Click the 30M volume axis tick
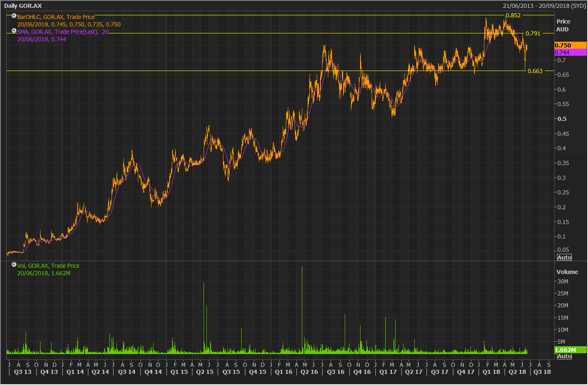Image resolution: width=588 pixels, height=385 pixels. click(x=563, y=281)
